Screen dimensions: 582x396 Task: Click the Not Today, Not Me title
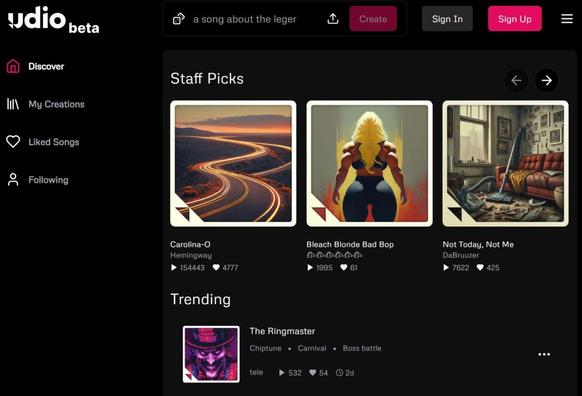pyautogui.click(x=478, y=244)
